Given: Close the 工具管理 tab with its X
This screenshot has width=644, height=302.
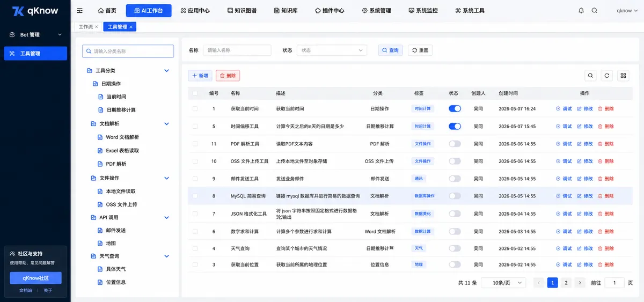Looking at the screenshot, I should pos(131,27).
